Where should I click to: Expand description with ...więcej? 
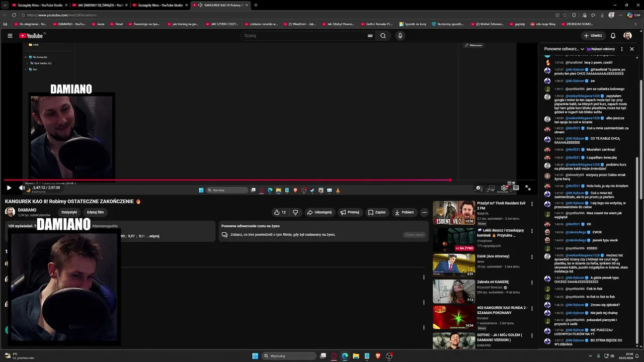click(153, 236)
